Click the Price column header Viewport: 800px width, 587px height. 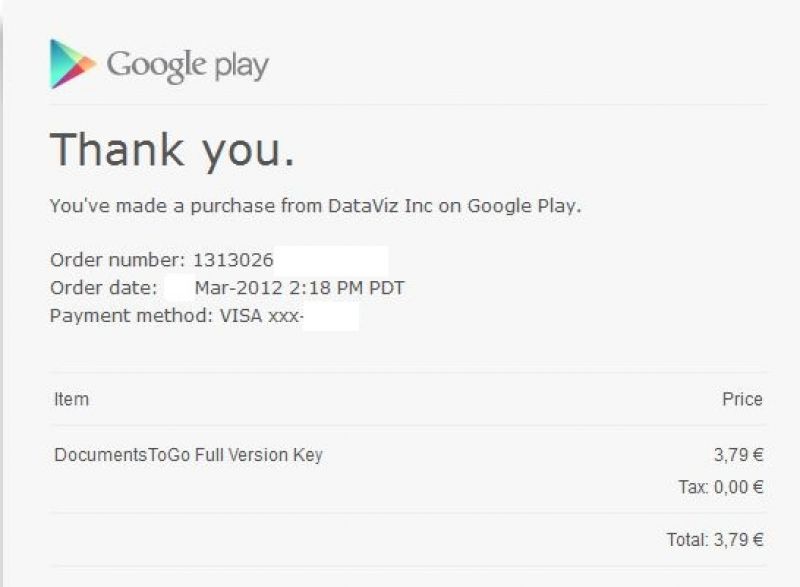pyautogui.click(x=742, y=399)
